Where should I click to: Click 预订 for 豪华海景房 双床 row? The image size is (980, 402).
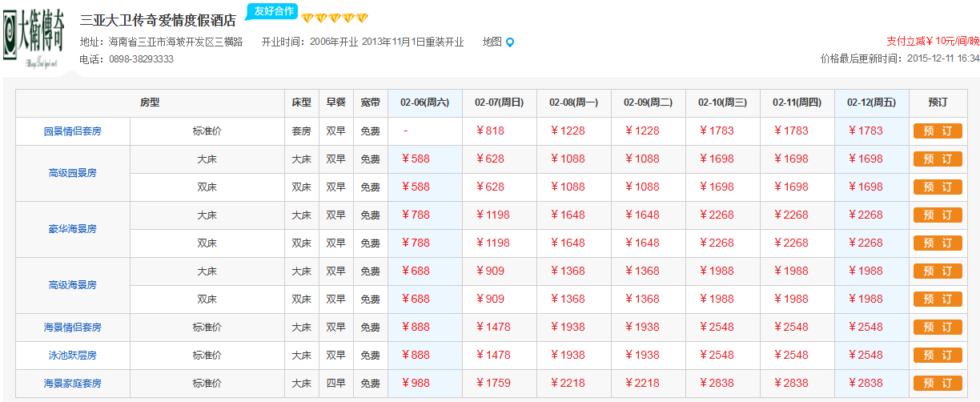pyautogui.click(x=937, y=243)
